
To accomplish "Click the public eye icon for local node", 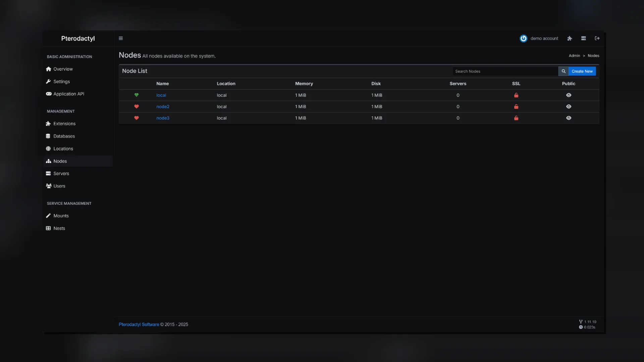I will [x=569, y=95].
